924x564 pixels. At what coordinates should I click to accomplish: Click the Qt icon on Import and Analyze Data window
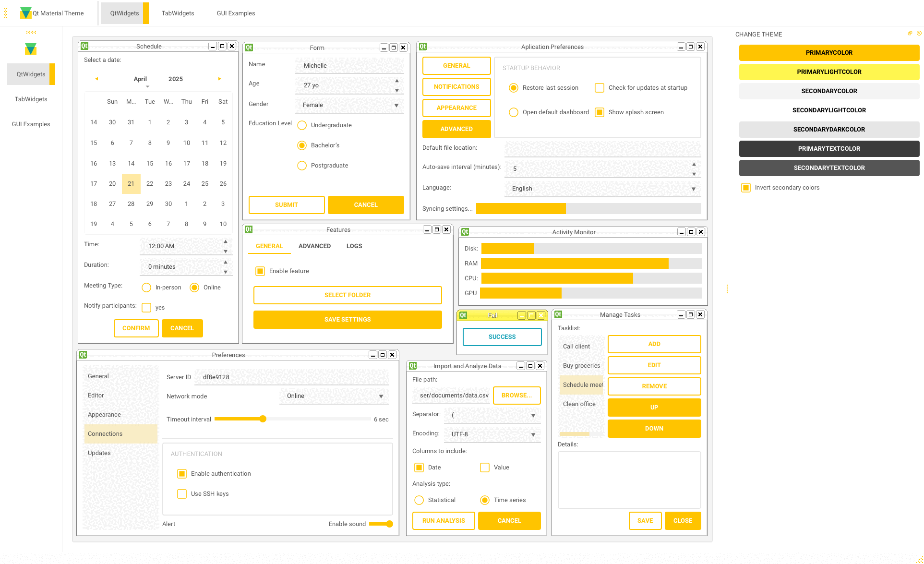coord(413,366)
